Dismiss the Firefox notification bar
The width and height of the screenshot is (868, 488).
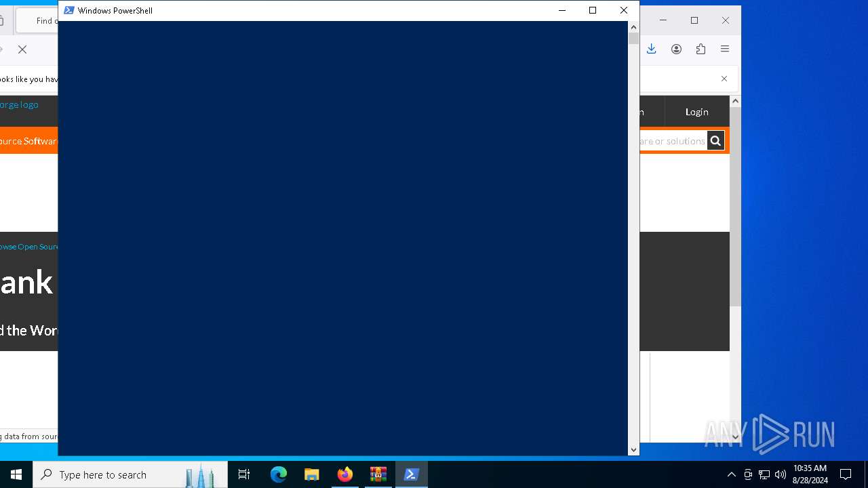point(724,79)
